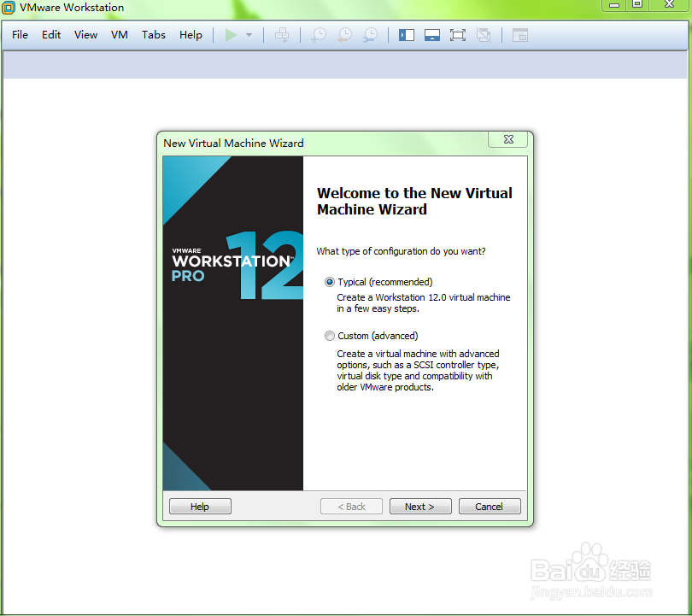Click the Unity mode toolbar icon
The width and height of the screenshot is (692, 616).
484,35
